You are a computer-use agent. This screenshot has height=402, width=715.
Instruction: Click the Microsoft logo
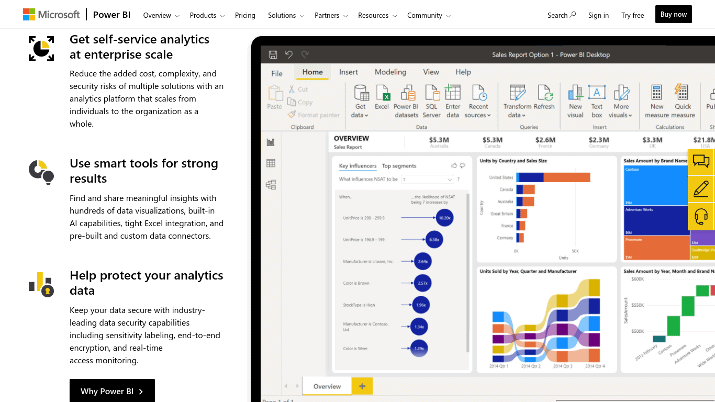[51, 15]
